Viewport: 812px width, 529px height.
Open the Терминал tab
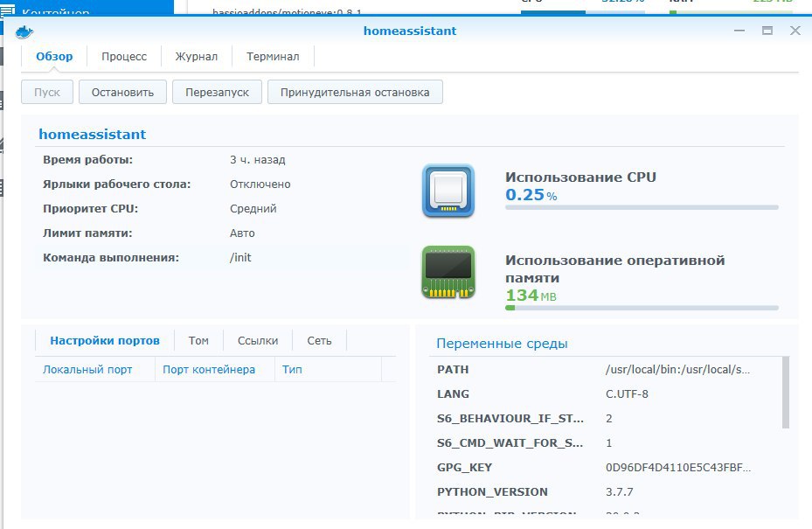tap(273, 57)
